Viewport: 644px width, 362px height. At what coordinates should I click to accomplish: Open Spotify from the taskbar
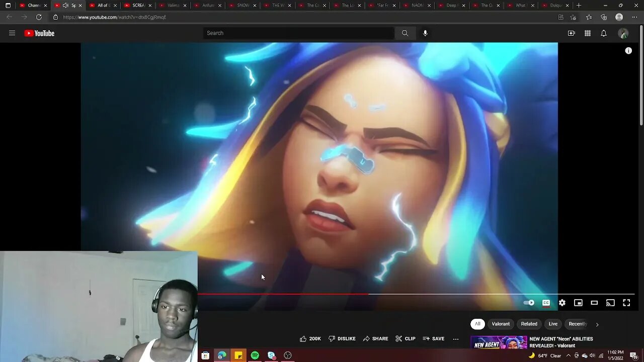[x=255, y=355]
